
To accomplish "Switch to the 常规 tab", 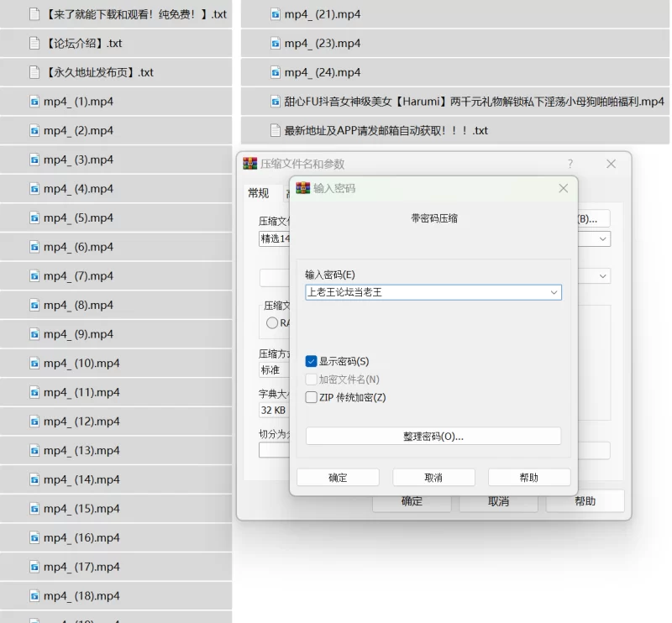I will coord(259,193).
